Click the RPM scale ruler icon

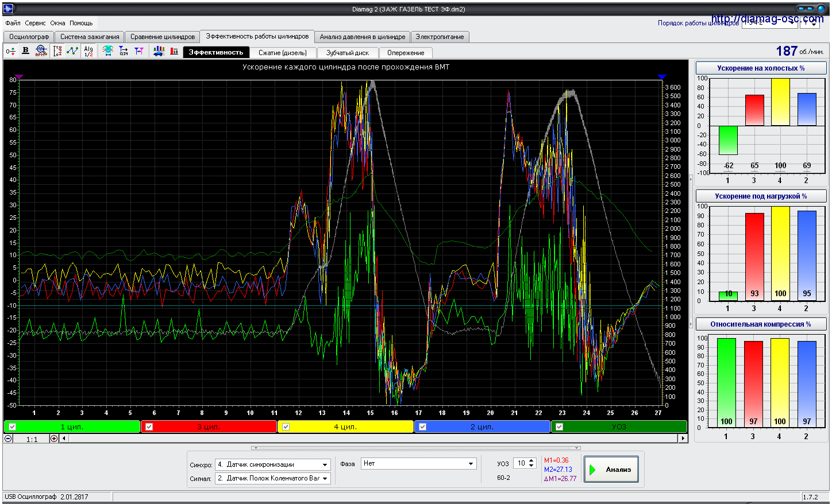[x=57, y=51]
